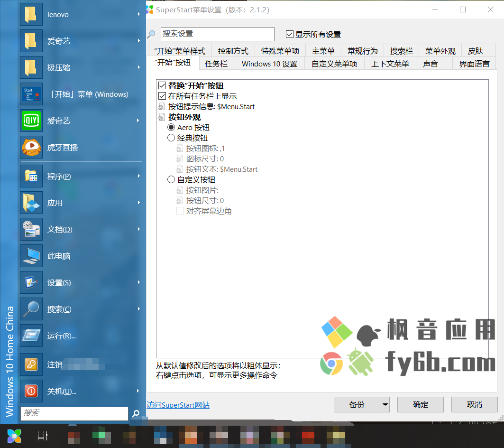The image size is (504, 448).
Task: Expand the 关机(U) submenu arrow
Action: 138,391
